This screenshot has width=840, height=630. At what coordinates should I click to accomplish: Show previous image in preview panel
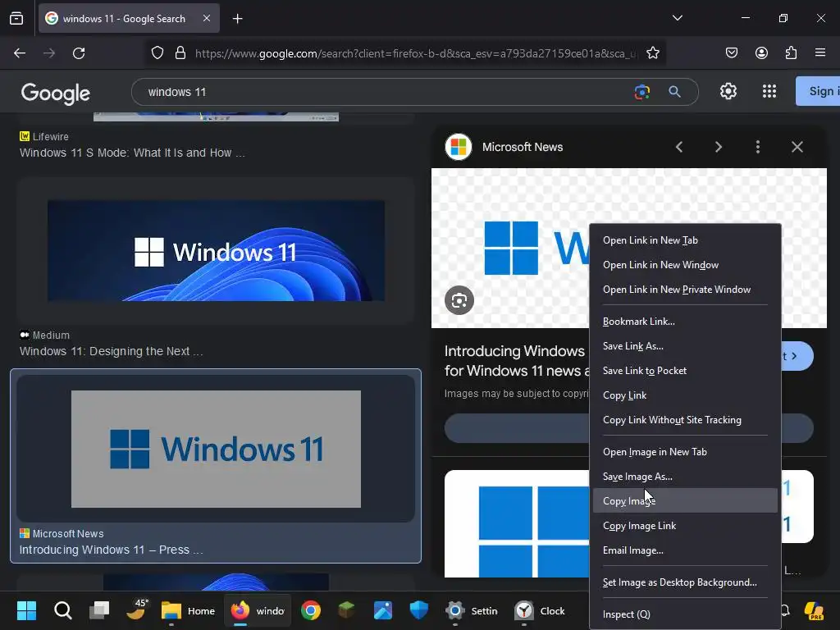[679, 147]
